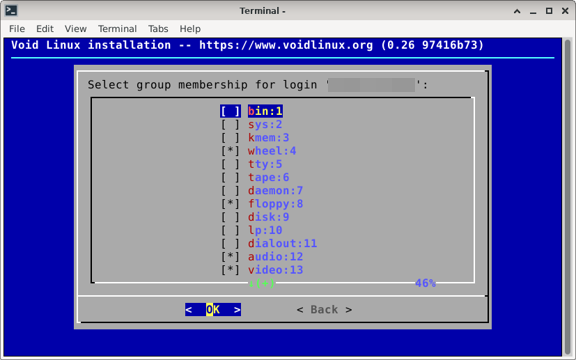Click the Back button
576x360 pixels.
[324, 310]
